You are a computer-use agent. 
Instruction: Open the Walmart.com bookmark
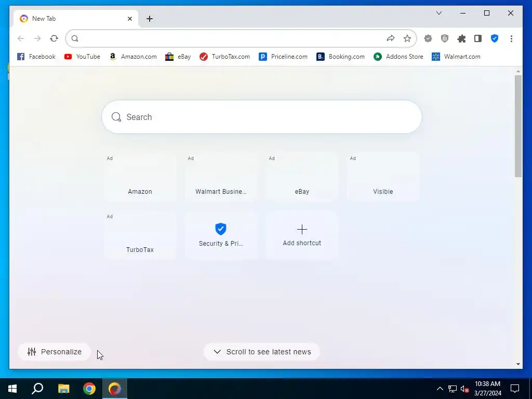coord(456,57)
